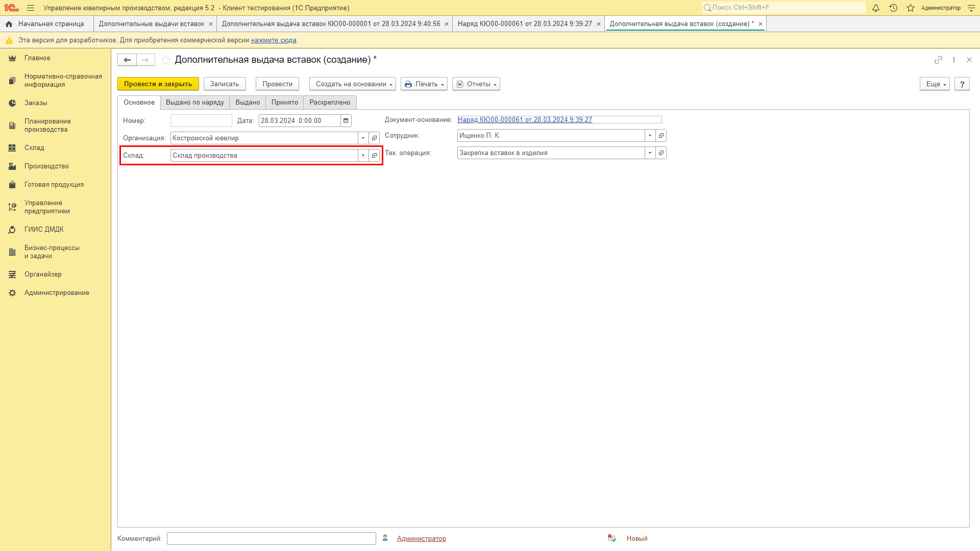The height and width of the screenshot is (551, 980).
Task: Open the 1C main menu hamburger icon
Action: pyautogui.click(x=31, y=8)
